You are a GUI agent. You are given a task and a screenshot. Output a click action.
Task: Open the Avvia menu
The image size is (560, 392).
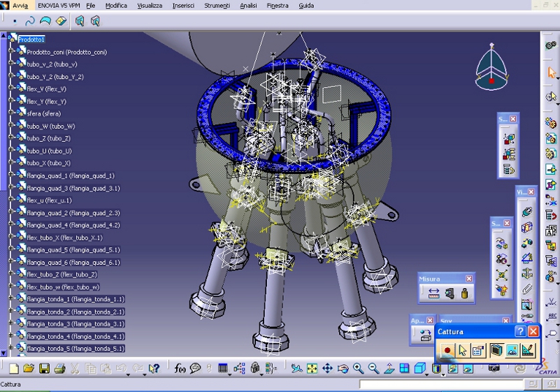20,6
